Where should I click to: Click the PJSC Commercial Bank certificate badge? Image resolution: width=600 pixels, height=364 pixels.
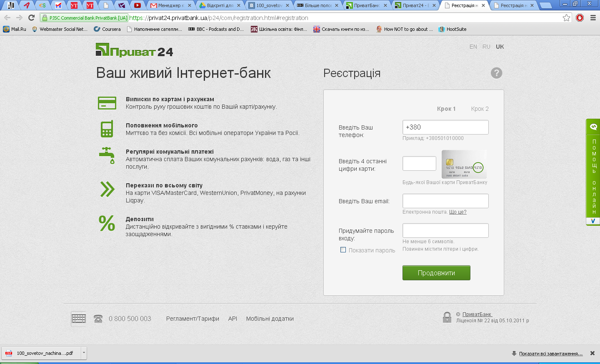pos(84,18)
